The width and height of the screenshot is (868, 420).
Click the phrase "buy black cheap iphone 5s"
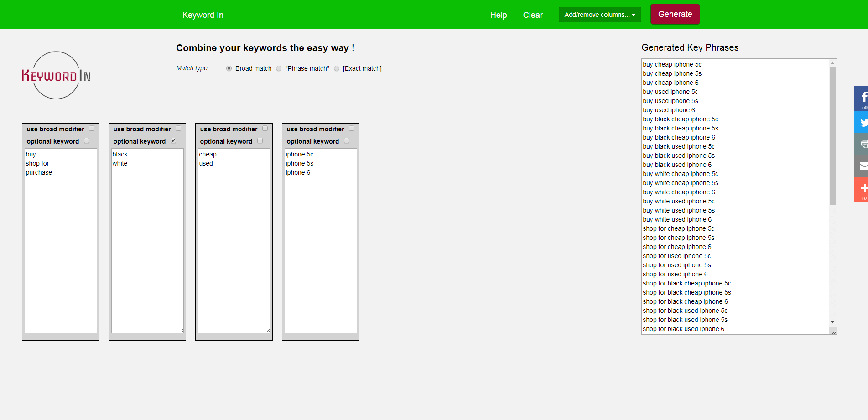point(681,128)
